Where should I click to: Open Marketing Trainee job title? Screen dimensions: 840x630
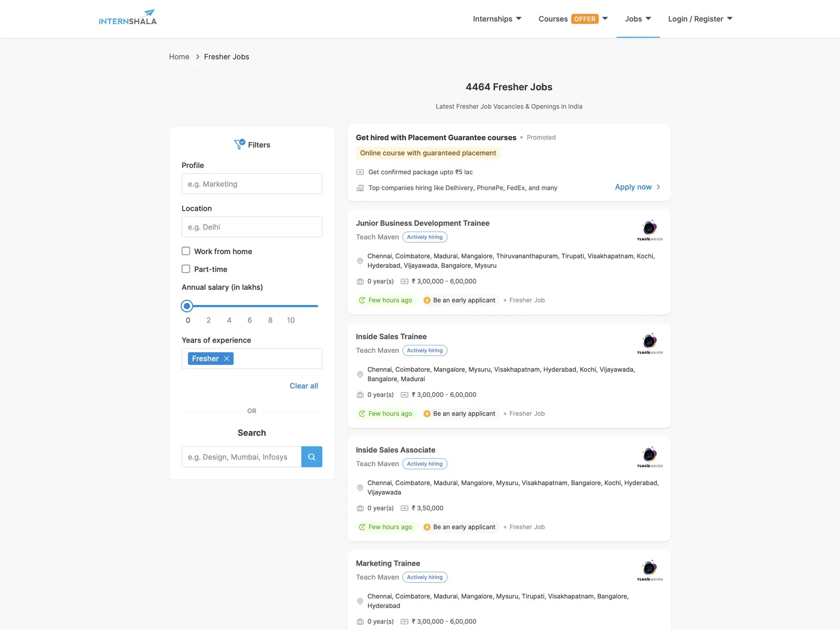click(x=388, y=563)
